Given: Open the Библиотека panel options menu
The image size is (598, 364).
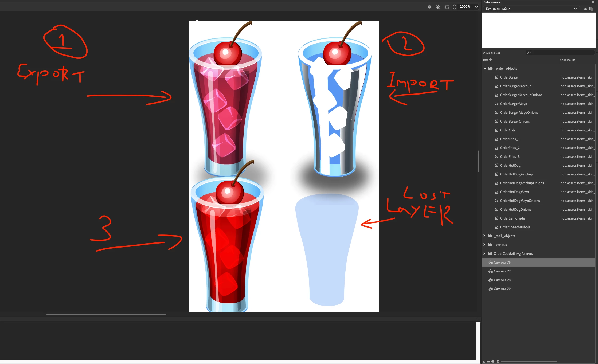Looking at the screenshot, I should [593, 2].
